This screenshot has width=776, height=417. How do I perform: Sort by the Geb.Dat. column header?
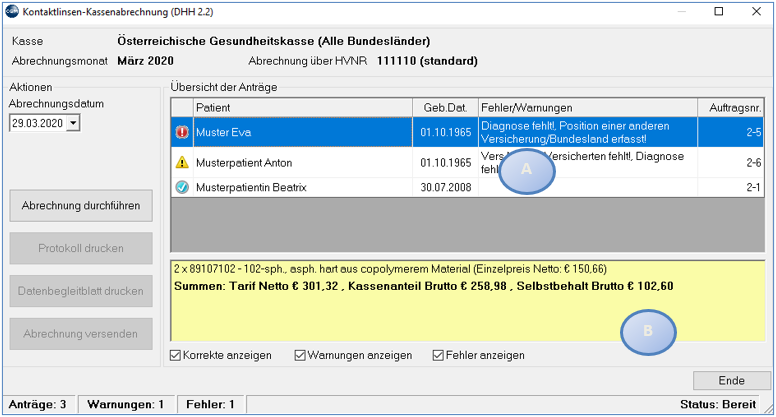pyautogui.click(x=445, y=107)
